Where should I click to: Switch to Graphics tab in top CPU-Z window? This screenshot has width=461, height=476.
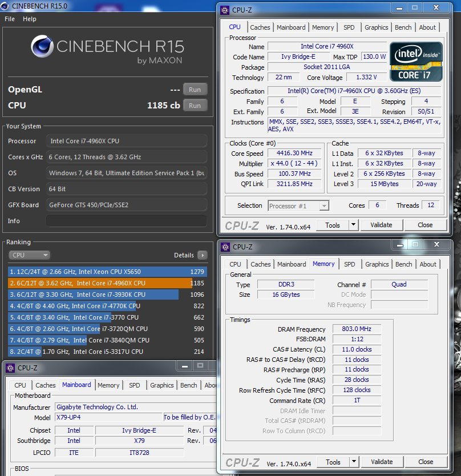click(x=377, y=27)
